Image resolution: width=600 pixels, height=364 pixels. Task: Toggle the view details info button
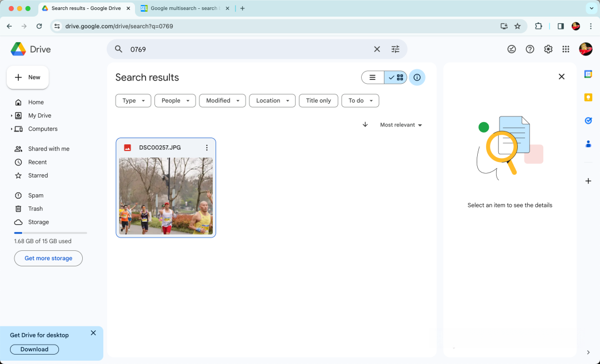(417, 78)
